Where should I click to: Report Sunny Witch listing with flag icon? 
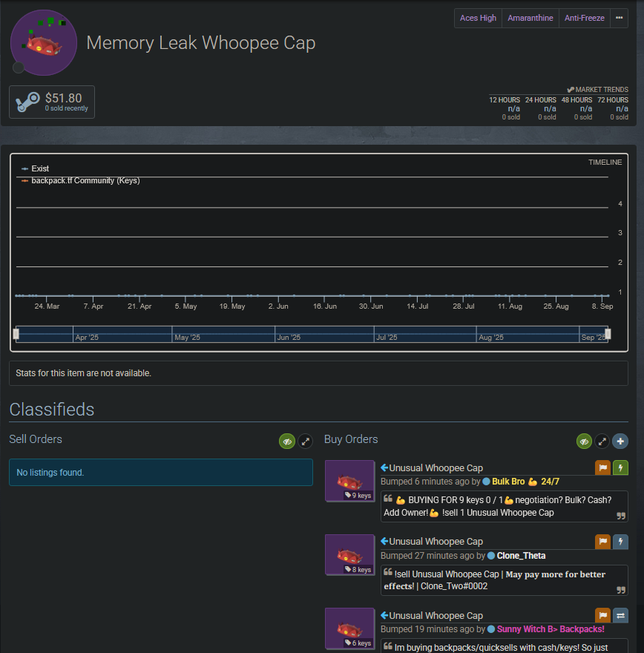(x=602, y=615)
